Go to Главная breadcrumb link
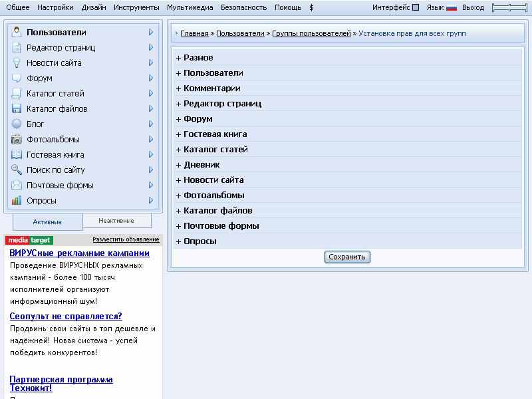Screen dimensions: 532x399 coord(194,33)
